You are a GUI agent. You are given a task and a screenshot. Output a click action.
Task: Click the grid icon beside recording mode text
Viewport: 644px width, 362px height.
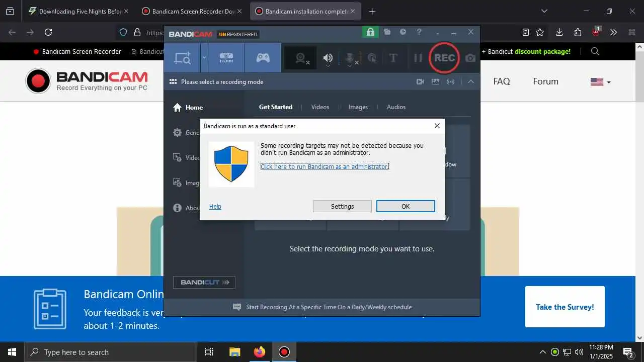[x=173, y=81]
